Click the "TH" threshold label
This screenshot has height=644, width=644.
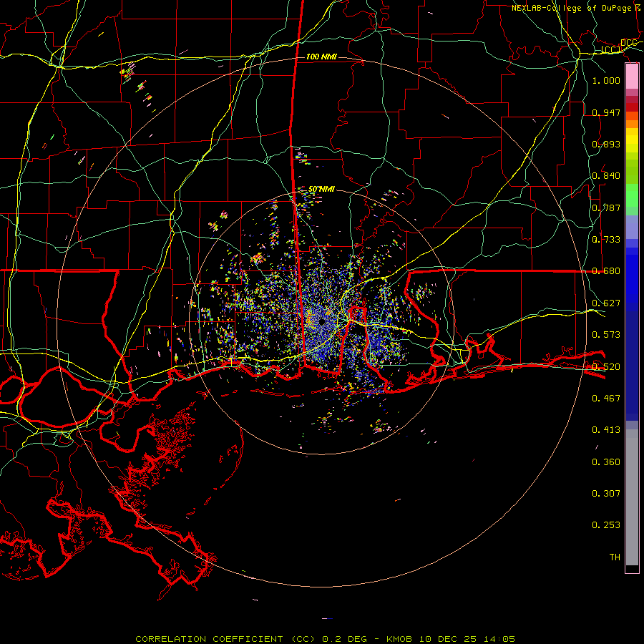pyautogui.click(x=615, y=557)
